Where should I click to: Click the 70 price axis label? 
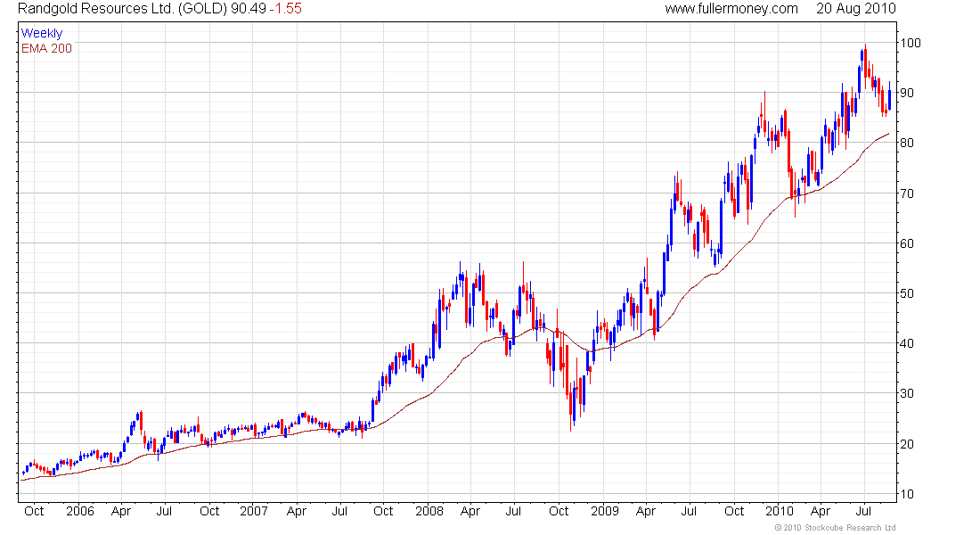point(906,193)
